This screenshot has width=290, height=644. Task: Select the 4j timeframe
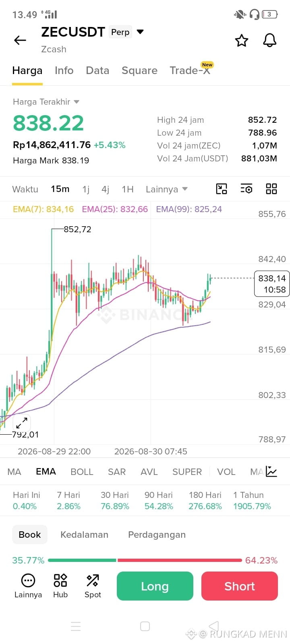tap(106, 189)
